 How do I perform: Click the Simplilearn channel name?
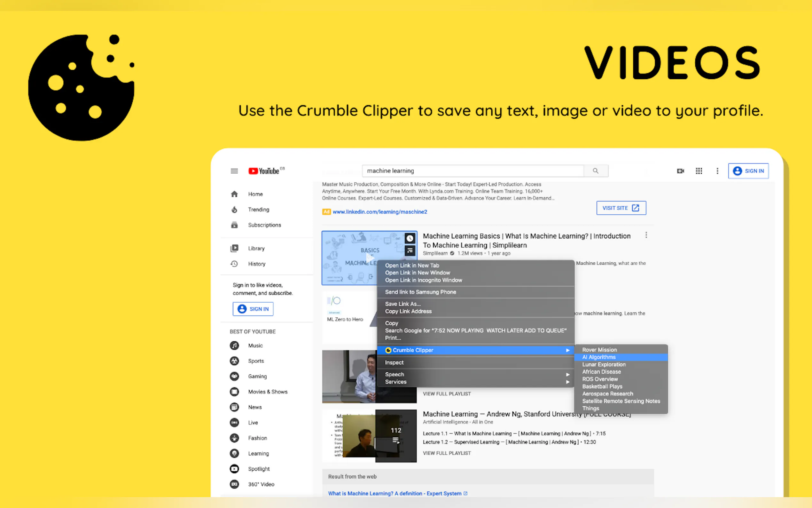point(435,253)
